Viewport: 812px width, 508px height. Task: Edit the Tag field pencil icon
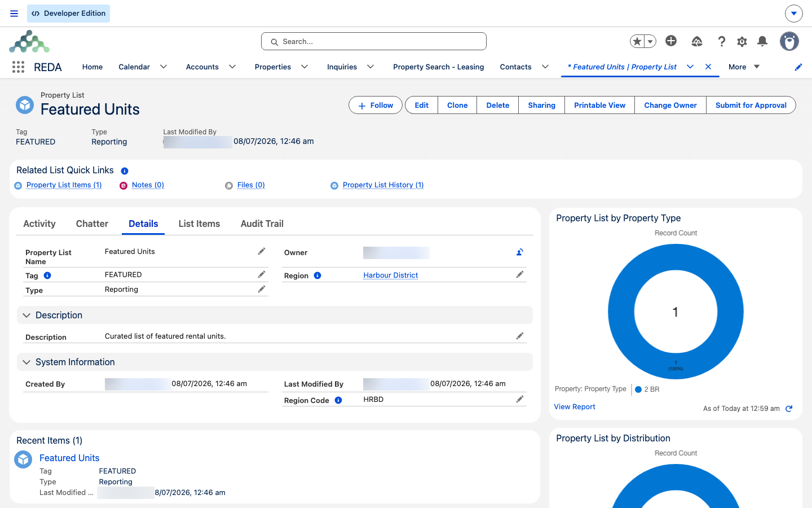pos(262,274)
